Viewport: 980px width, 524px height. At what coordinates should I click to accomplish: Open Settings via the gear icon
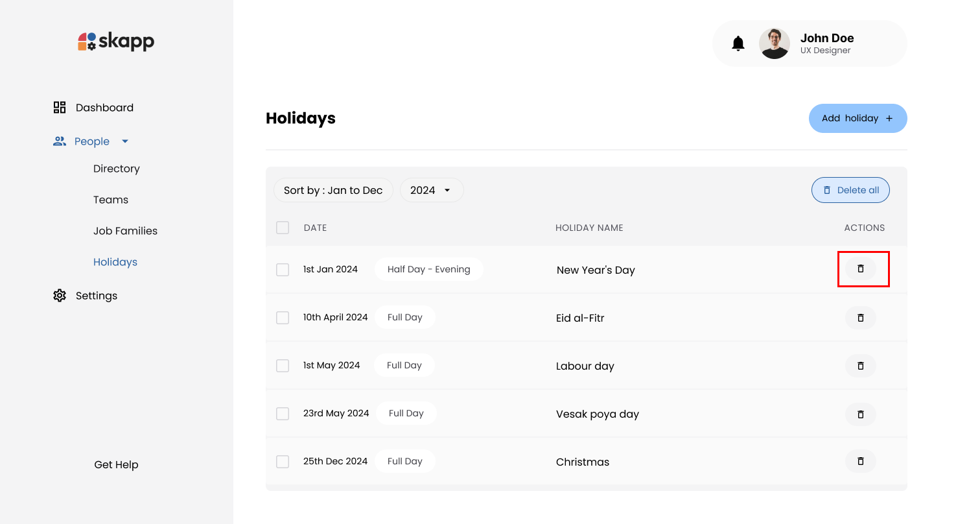(59, 295)
